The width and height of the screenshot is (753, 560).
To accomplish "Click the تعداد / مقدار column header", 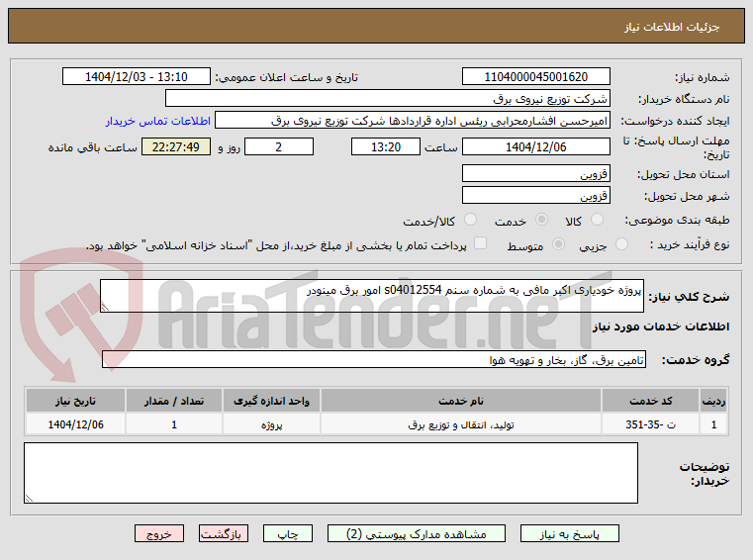I will (174, 401).
